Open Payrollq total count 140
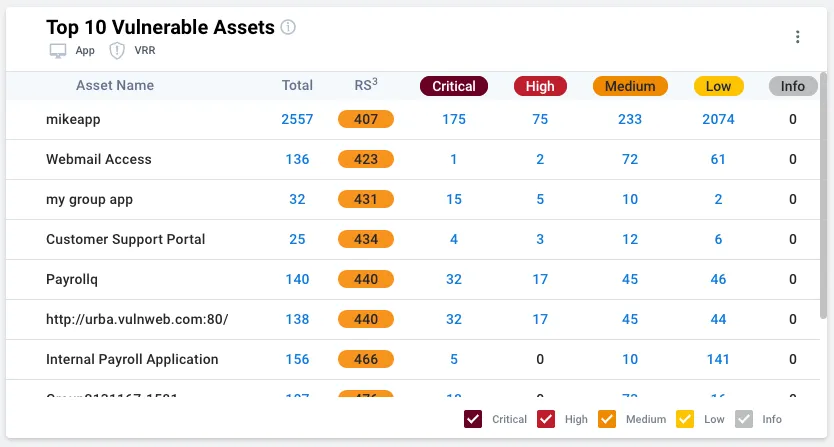 [x=297, y=279]
